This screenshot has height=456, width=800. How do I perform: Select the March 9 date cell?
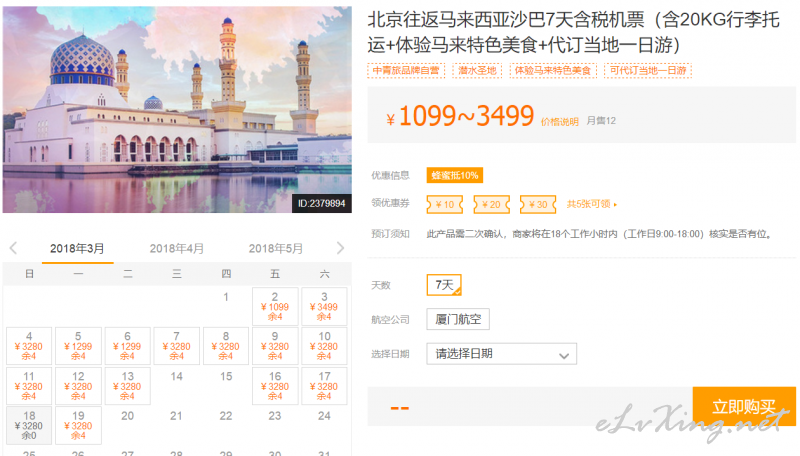tap(275, 346)
